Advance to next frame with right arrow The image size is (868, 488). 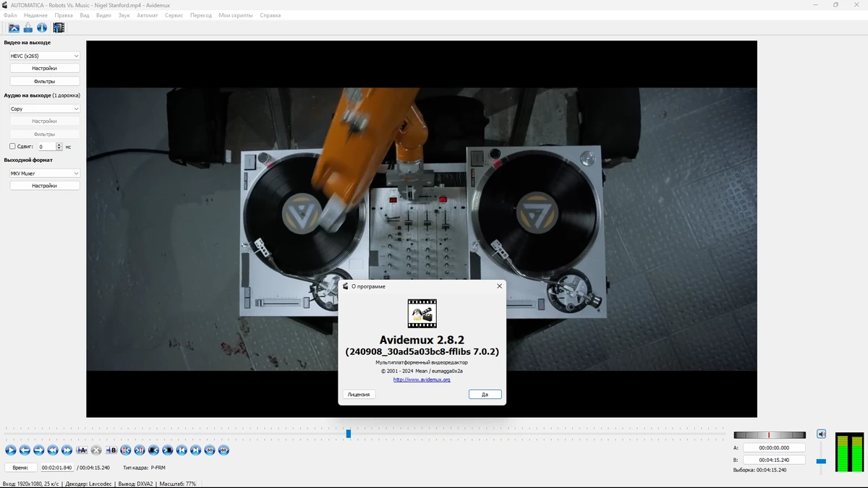tap(39, 450)
